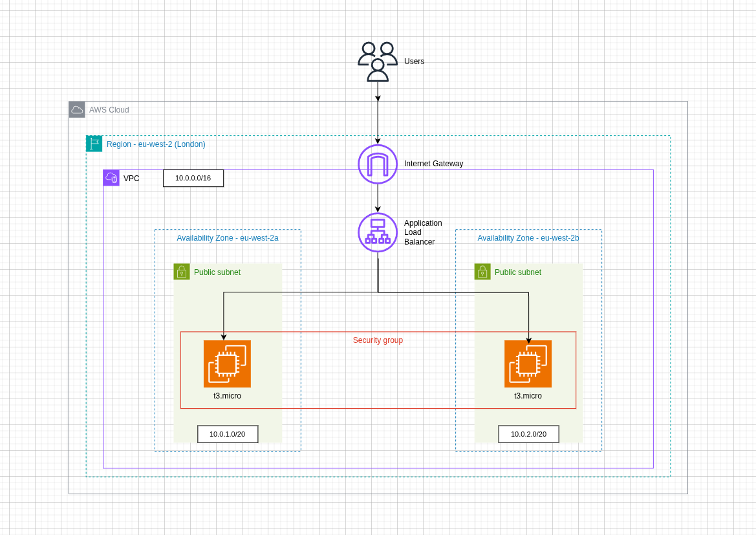This screenshot has width=756, height=535.
Task: Select Region - eu-west-2 (London) label
Action: pyautogui.click(x=157, y=144)
